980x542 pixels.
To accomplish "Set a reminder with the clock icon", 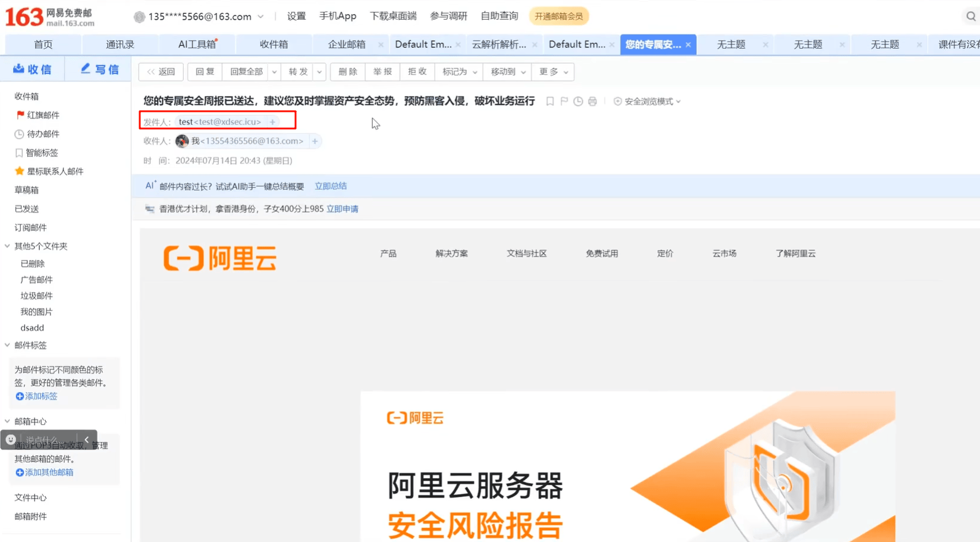I will [578, 102].
